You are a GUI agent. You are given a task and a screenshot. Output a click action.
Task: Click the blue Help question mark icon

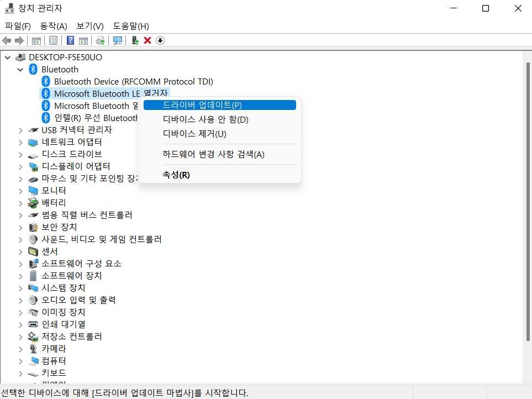[70, 40]
